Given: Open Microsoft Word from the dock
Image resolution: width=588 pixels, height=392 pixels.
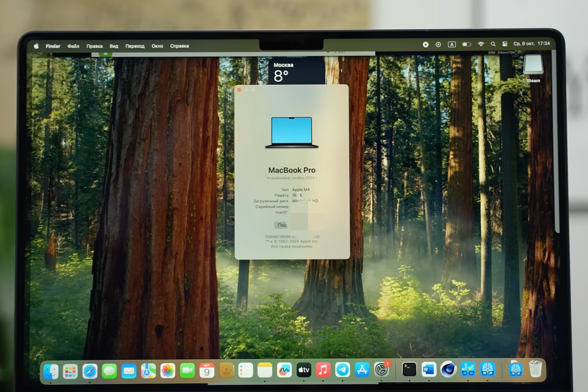Looking at the screenshot, I should (x=429, y=370).
